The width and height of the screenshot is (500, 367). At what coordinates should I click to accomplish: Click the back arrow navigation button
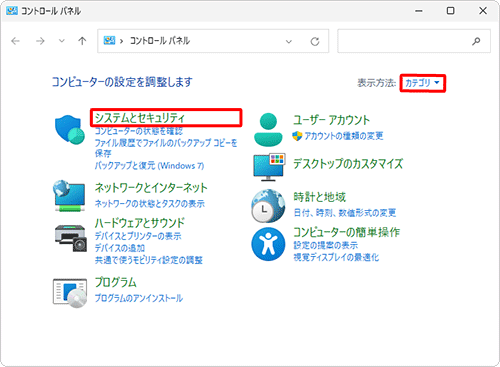(15, 41)
